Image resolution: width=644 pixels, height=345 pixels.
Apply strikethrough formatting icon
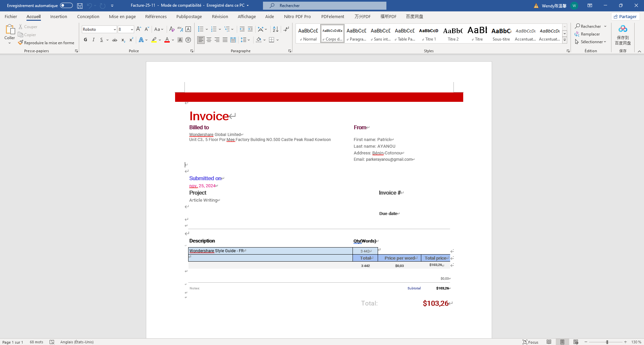[115, 40]
